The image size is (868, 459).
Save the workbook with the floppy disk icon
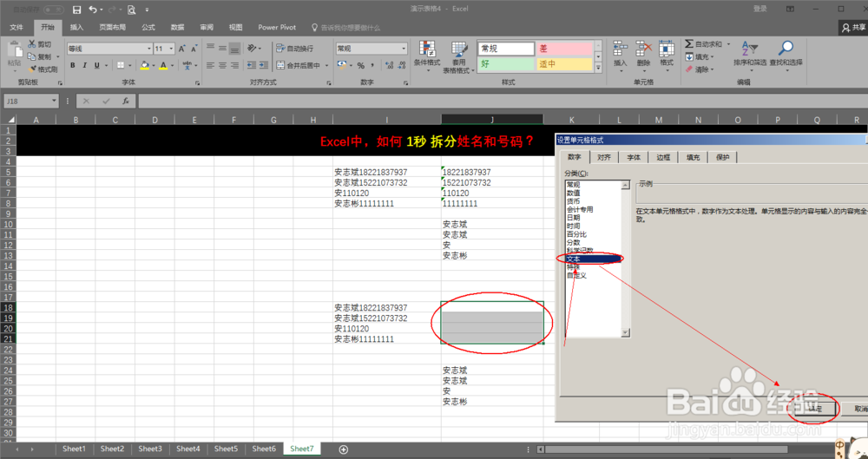point(77,10)
